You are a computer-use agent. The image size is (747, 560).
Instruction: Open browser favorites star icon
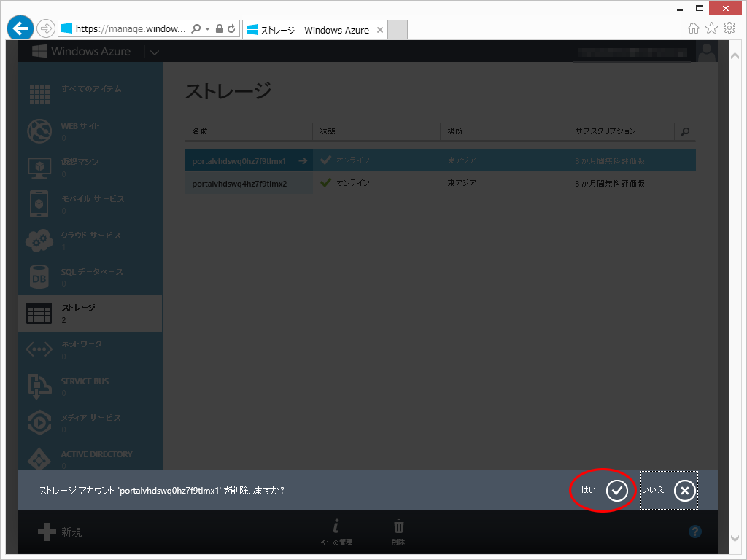click(x=711, y=28)
